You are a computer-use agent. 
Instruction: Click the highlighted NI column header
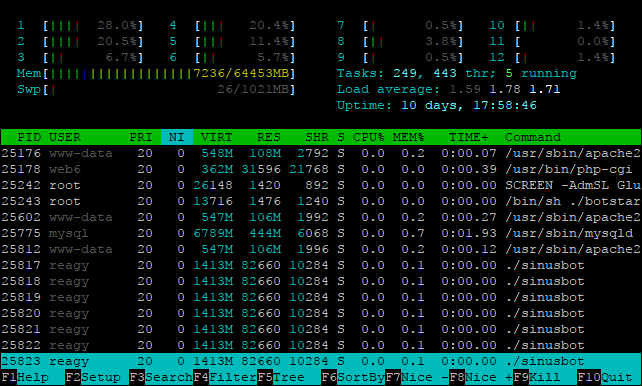177,137
